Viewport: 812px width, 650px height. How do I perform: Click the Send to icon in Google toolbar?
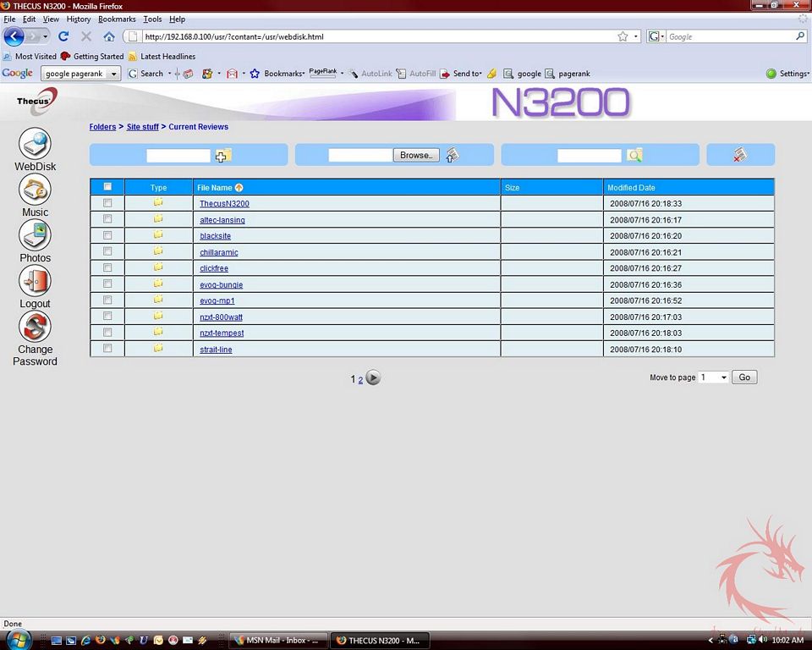[x=445, y=74]
